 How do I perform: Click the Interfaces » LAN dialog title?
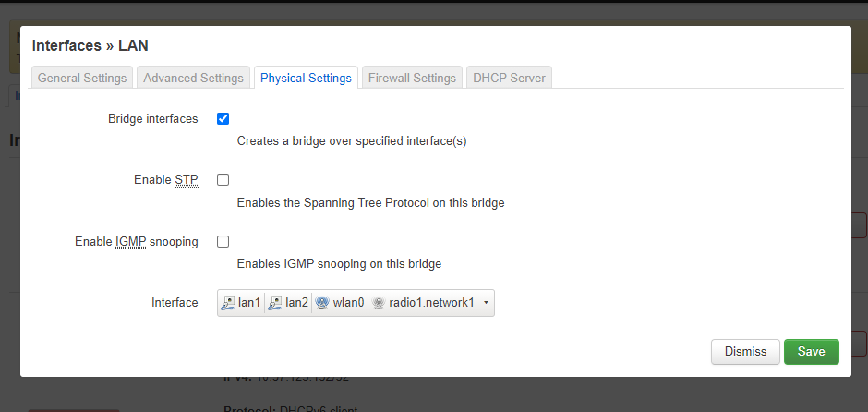90,45
